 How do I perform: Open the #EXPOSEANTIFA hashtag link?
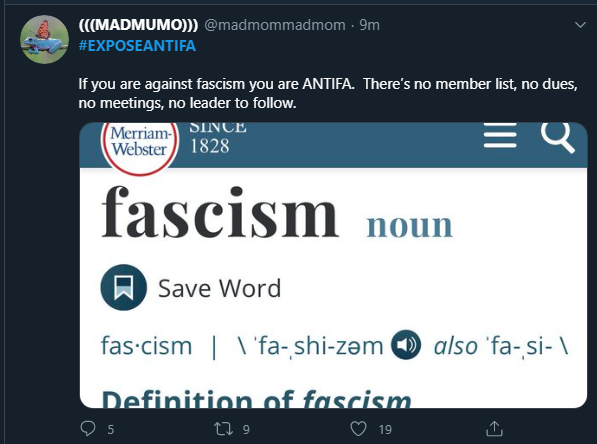click(x=137, y=46)
